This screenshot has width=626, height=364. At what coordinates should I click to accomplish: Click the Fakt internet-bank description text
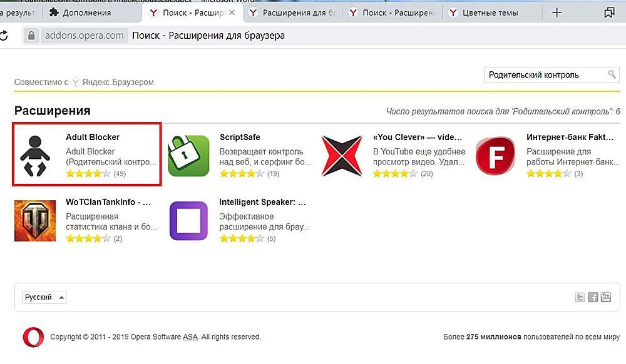[573, 157]
